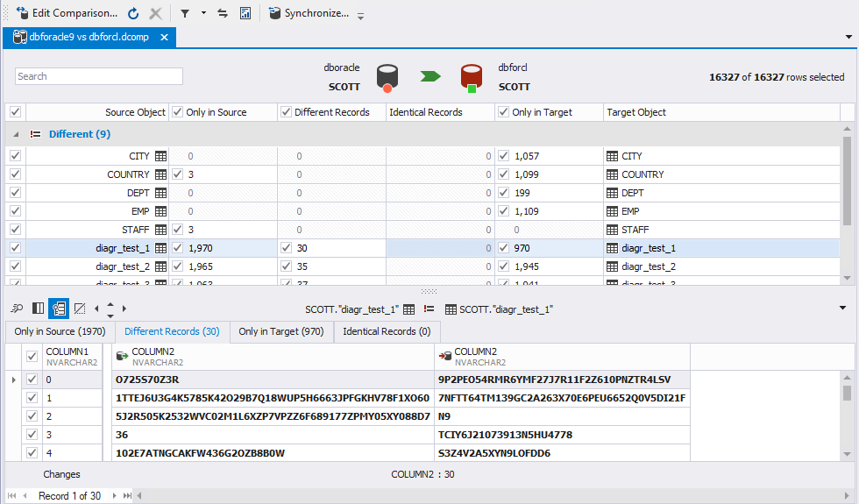
Task: Switch to the Identical Records (0) tab
Action: pyautogui.click(x=387, y=331)
